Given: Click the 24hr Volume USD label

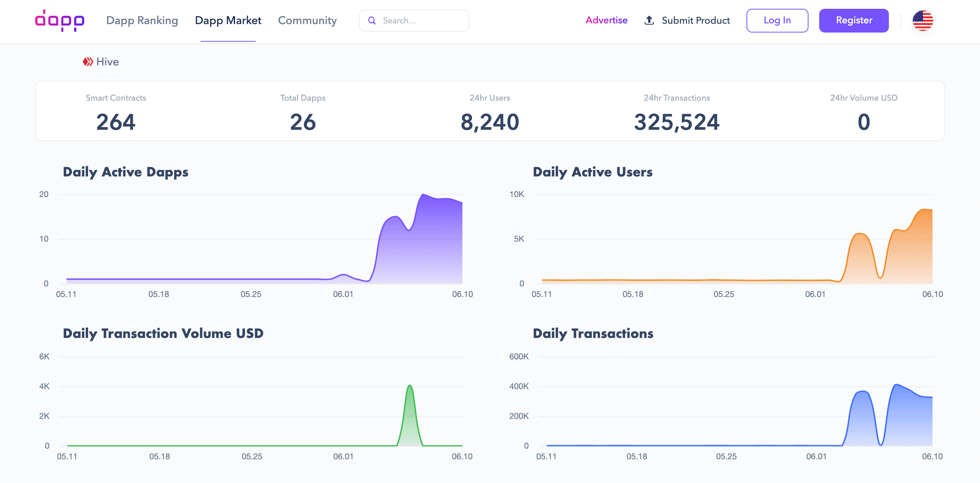Looking at the screenshot, I should (864, 98).
